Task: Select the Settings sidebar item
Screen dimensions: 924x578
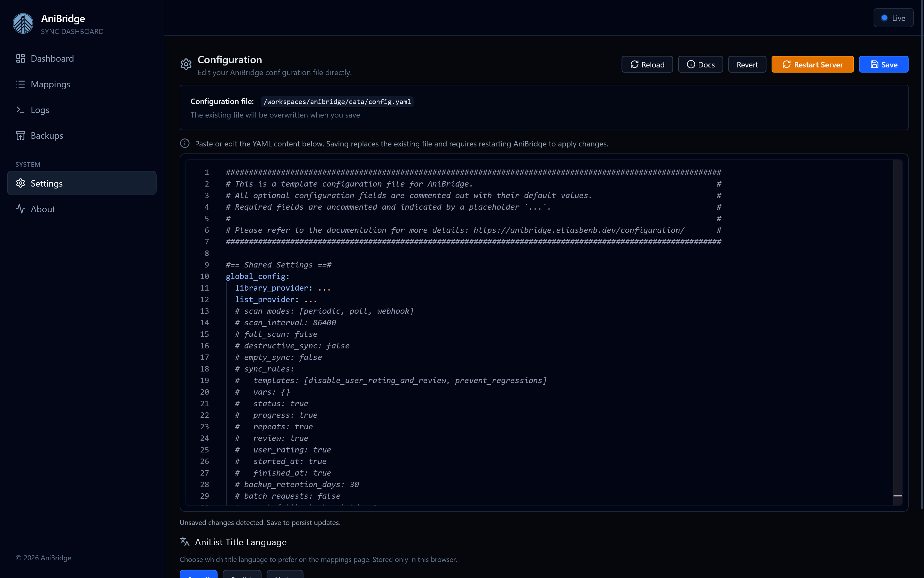Action: [x=82, y=183]
